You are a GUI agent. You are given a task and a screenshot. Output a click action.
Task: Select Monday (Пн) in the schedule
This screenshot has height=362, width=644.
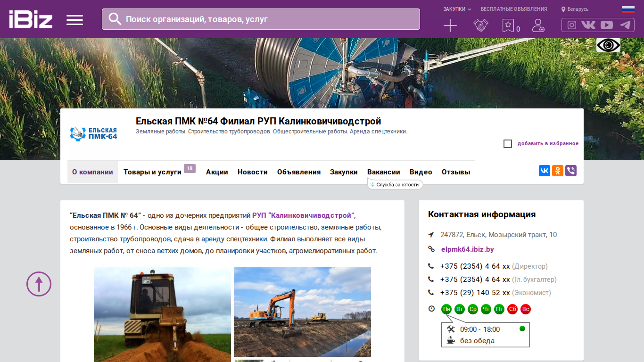(x=446, y=310)
